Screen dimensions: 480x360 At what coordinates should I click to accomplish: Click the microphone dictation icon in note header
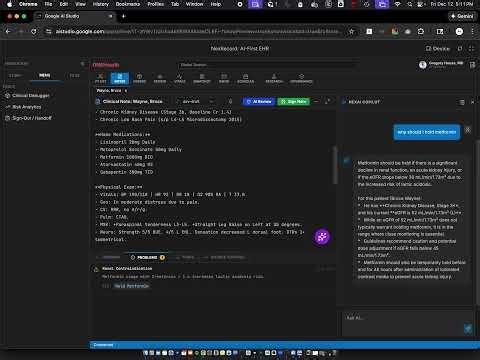click(x=230, y=101)
